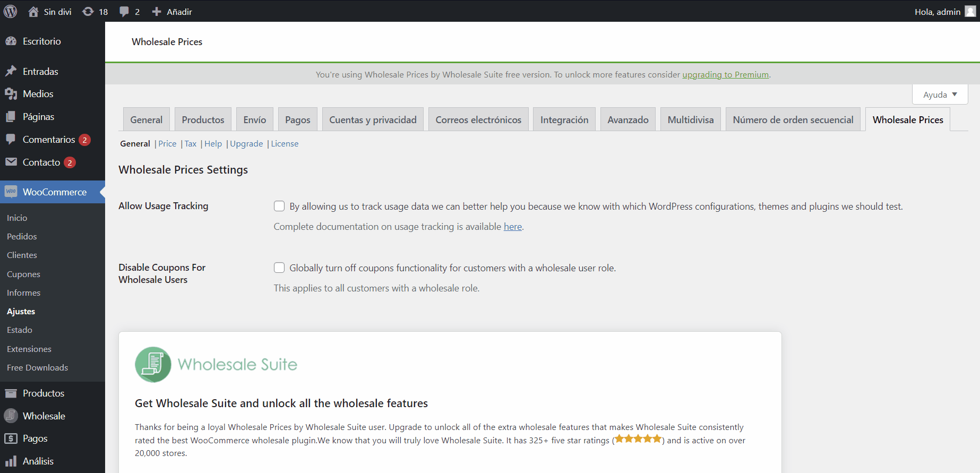Open Medios media library in sidebar
980x473 pixels.
point(38,94)
